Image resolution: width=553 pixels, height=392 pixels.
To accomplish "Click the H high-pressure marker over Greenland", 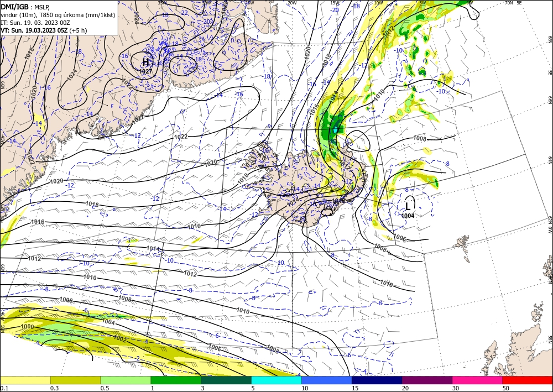I will pyautogui.click(x=145, y=62).
